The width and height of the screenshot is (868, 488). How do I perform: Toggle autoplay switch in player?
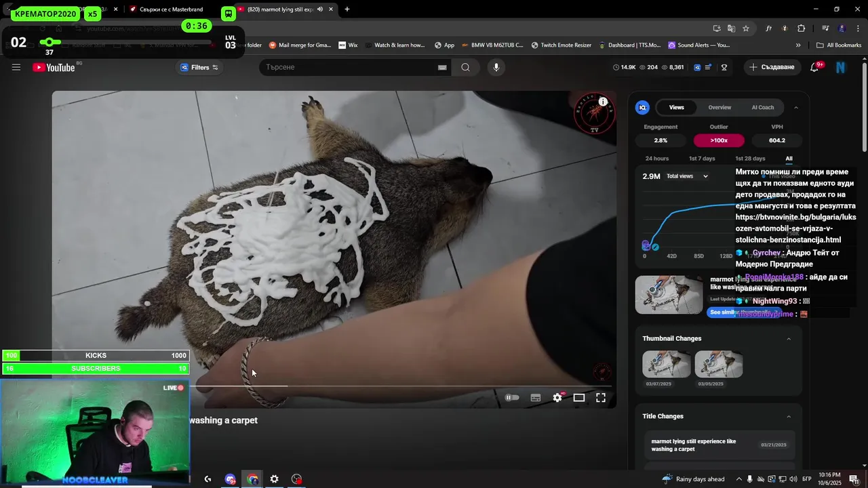point(512,398)
